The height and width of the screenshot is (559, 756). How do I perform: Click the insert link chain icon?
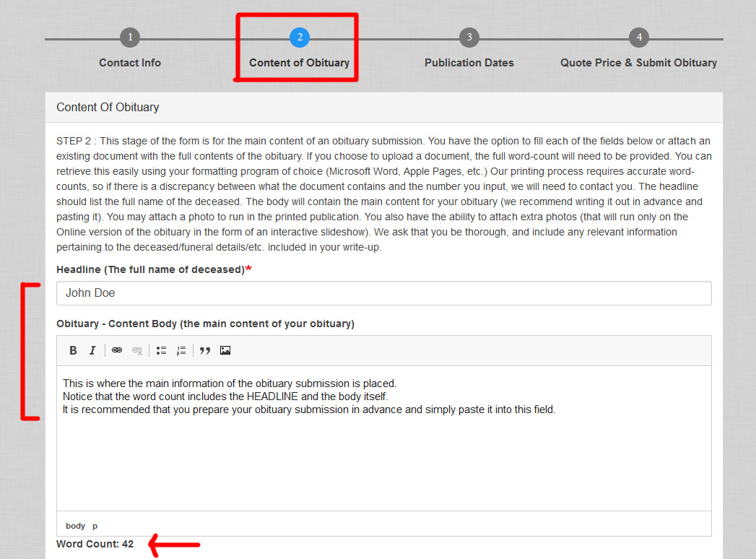[117, 350]
